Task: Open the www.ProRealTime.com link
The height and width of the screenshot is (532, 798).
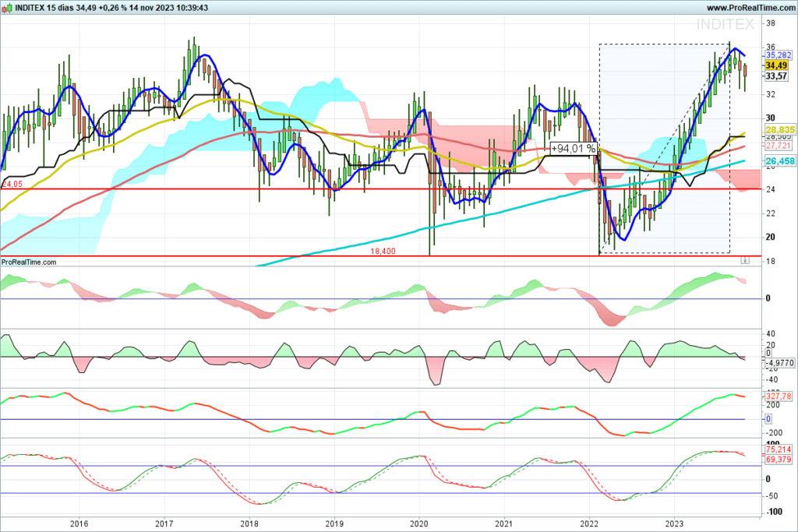Action: pos(750,8)
